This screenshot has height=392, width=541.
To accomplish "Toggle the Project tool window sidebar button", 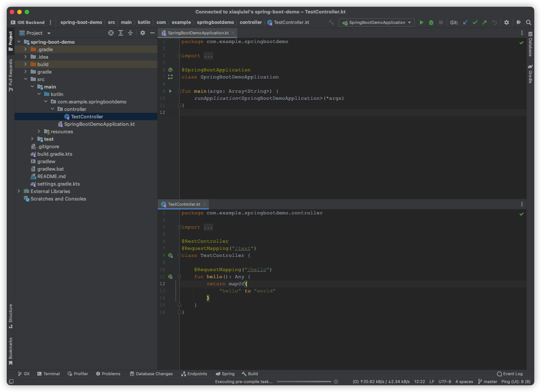I will click(10, 41).
